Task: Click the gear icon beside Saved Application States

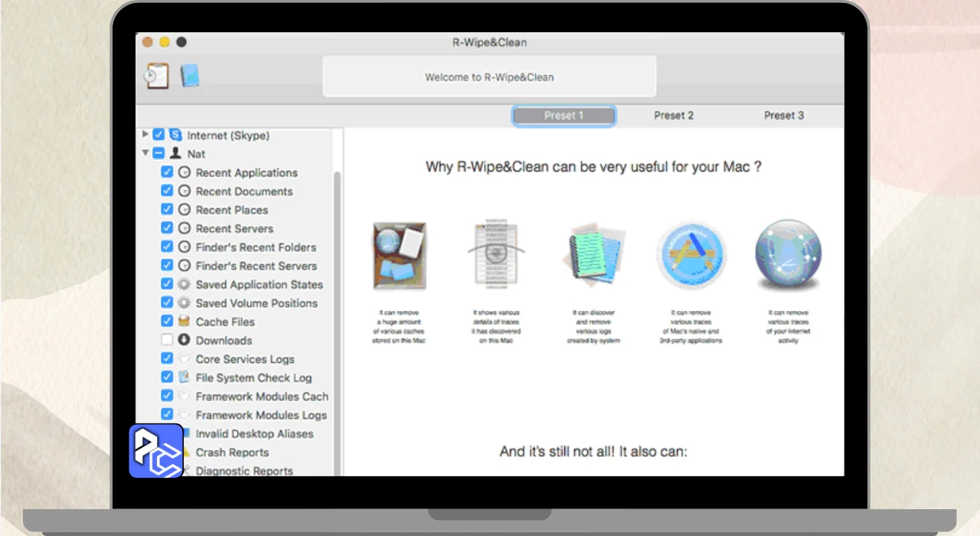Action: [184, 284]
